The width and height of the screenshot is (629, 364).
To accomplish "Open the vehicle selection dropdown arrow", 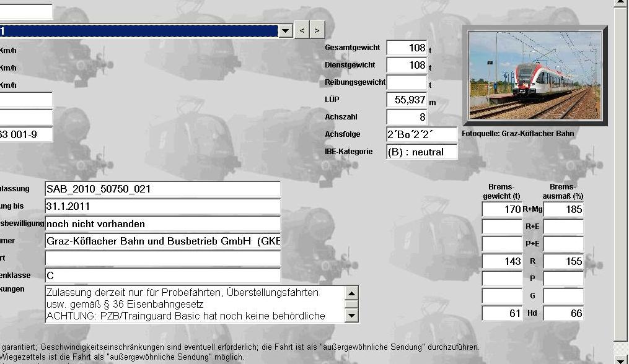I will coord(286,30).
